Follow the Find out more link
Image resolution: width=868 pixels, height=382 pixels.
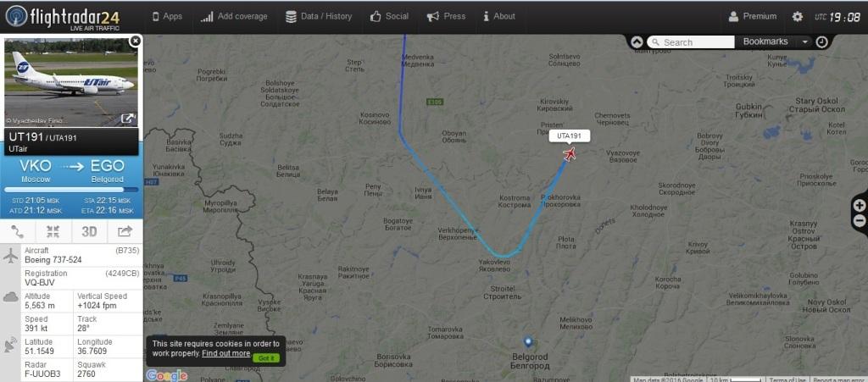pyautogui.click(x=225, y=353)
